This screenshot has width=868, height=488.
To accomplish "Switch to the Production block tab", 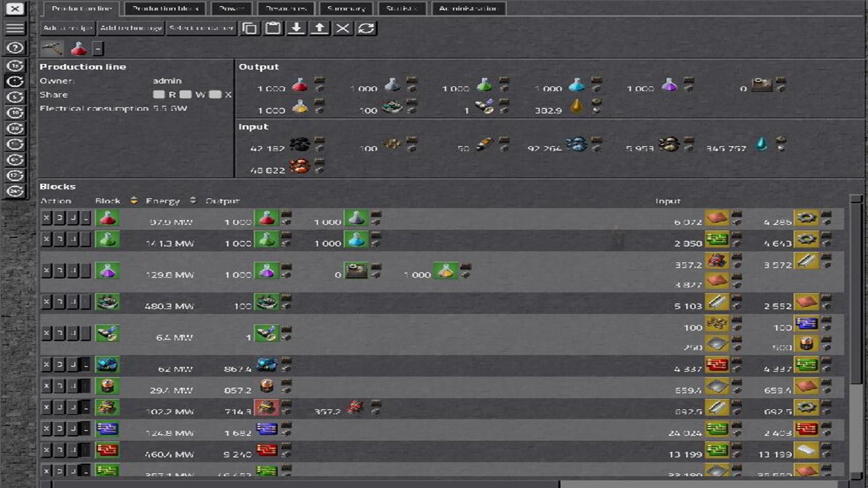I will [x=165, y=9].
